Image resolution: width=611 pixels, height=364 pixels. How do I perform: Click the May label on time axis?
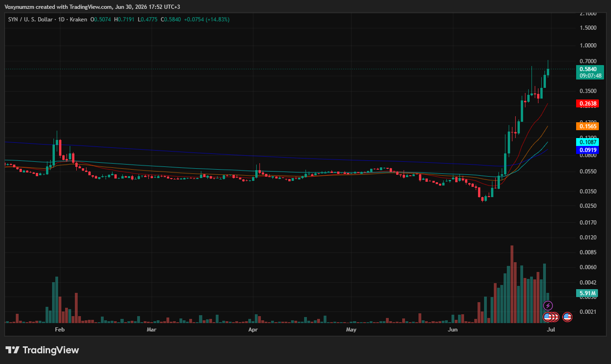coord(352,330)
